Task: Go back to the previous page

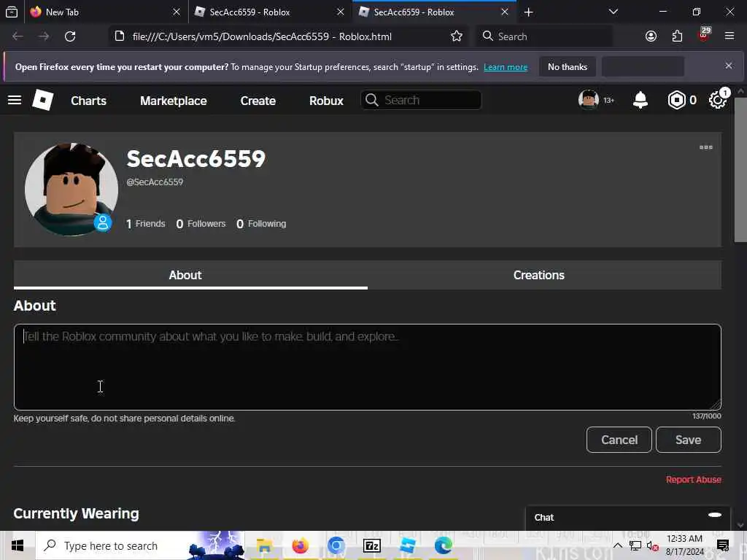Action: coord(18,36)
